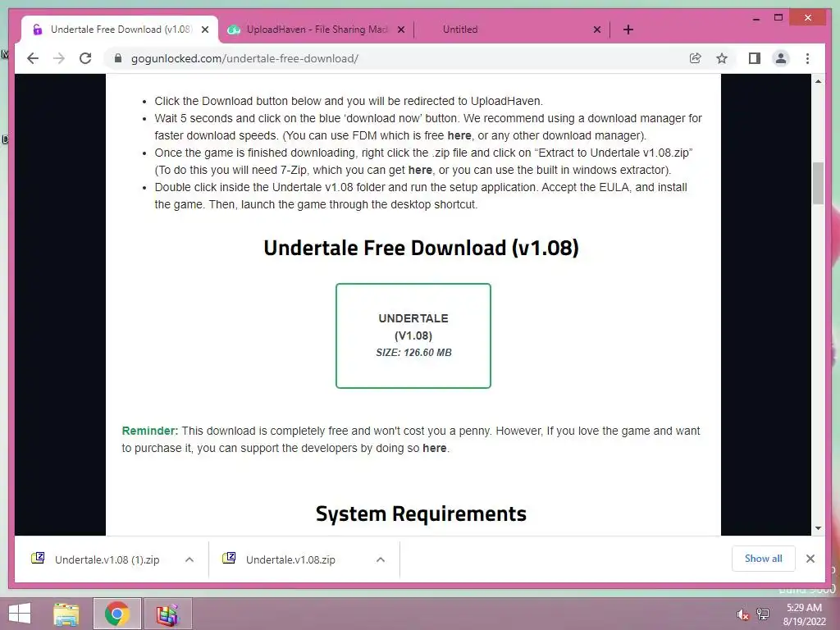Screen dimensions: 840x630
Task: Reload the current page
Action: pyautogui.click(x=85, y=58)
